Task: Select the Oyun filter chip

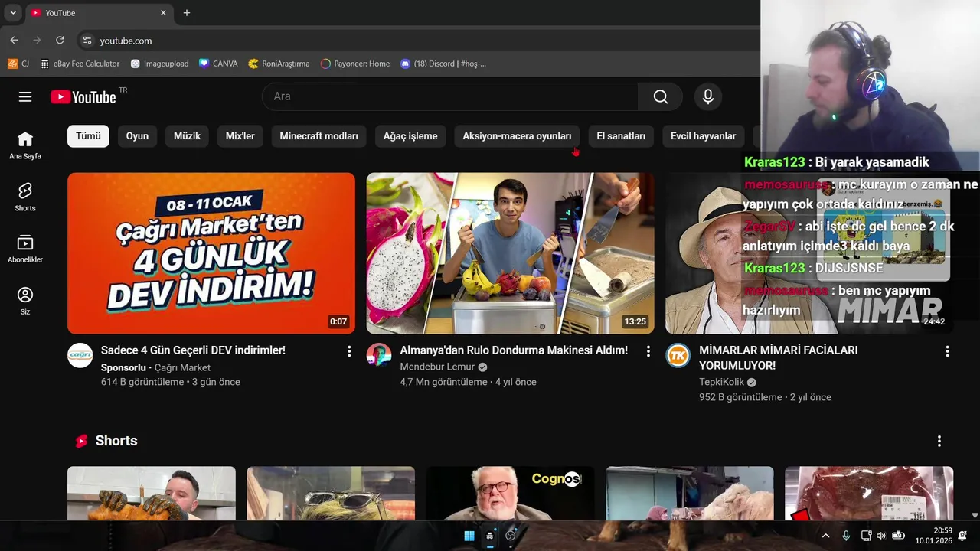Action: click(x=137, y=136)
